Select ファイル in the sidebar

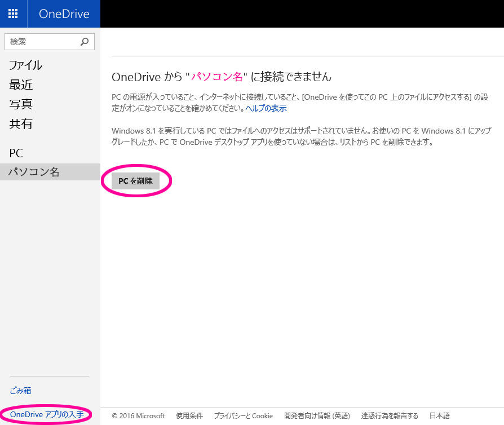(x=25, y=65)
